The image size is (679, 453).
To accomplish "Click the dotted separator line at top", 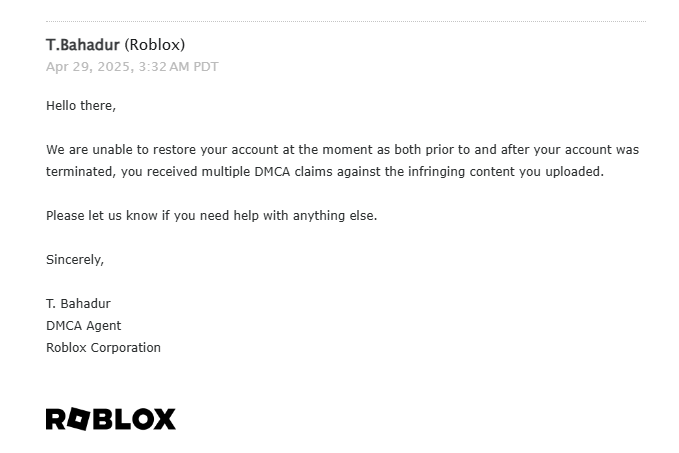I will tap(346, 21).
